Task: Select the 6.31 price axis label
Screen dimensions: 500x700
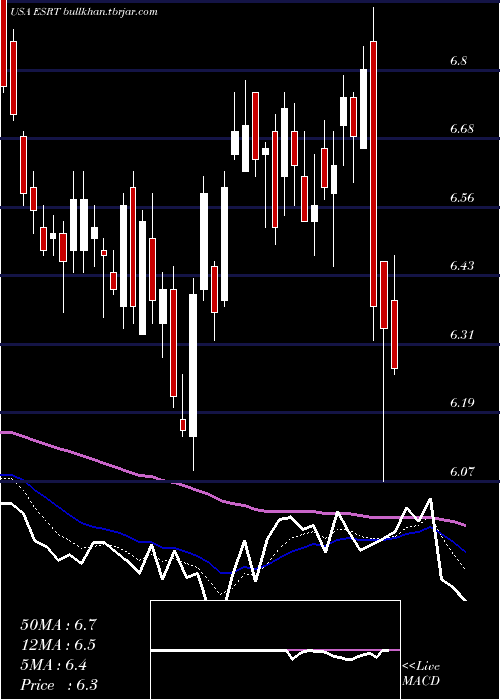Action: (461, 334)
